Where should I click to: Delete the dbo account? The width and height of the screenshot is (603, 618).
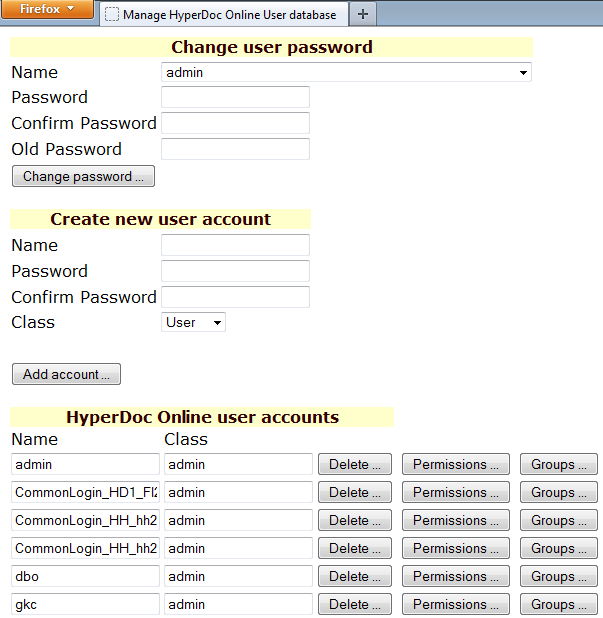click(x=355, y=576)
